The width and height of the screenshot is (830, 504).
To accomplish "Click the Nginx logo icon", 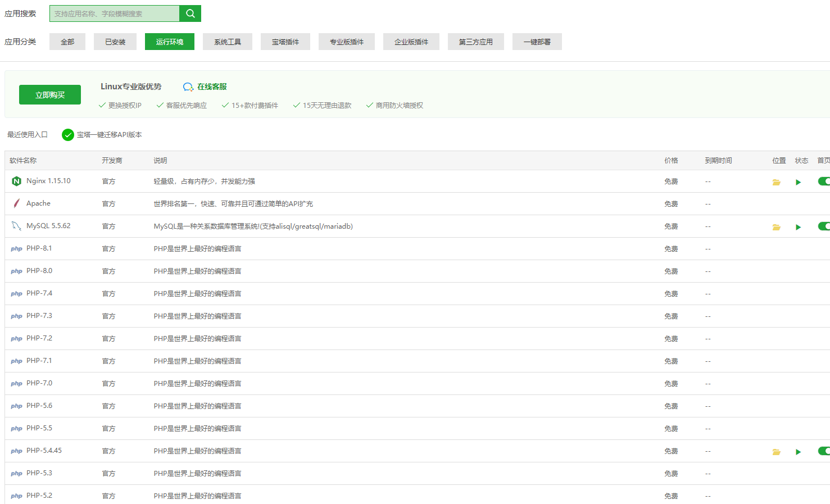I will point(16,181).
